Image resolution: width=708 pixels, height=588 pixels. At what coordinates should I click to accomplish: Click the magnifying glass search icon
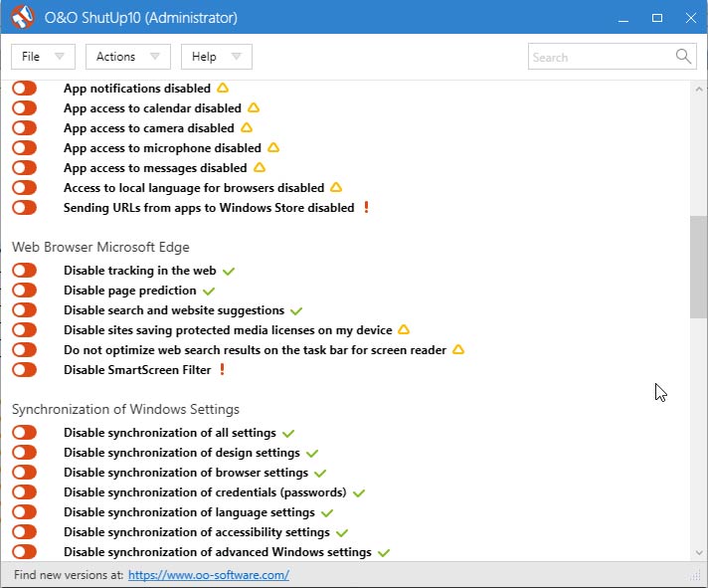[x=683, y=57]
